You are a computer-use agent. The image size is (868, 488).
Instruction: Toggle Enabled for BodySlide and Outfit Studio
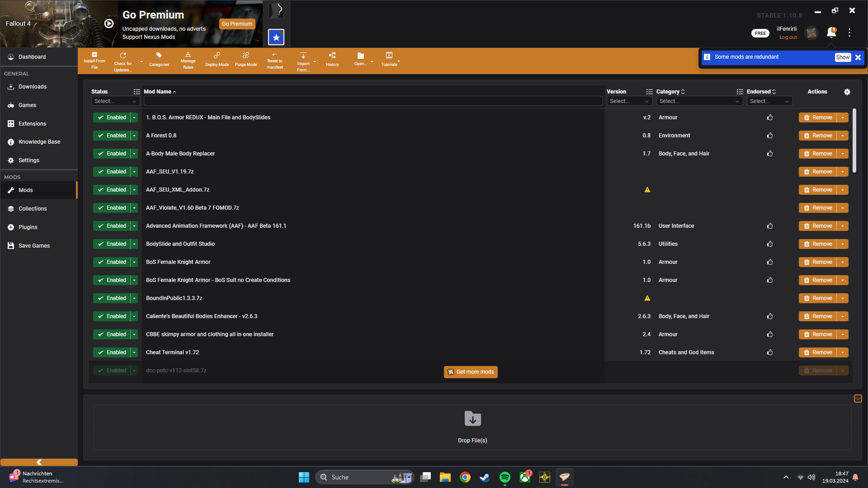pos(112,244)
